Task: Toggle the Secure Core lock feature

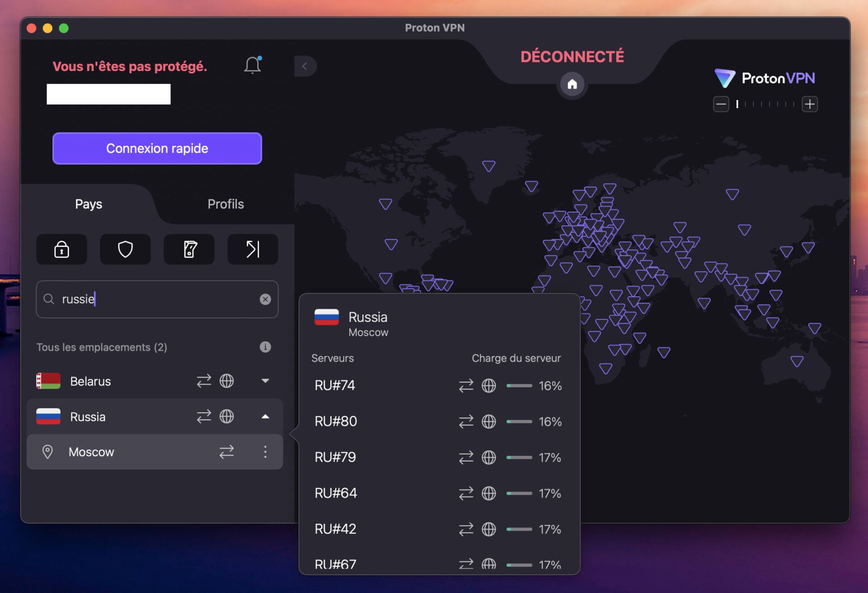Action: point(62,249)
